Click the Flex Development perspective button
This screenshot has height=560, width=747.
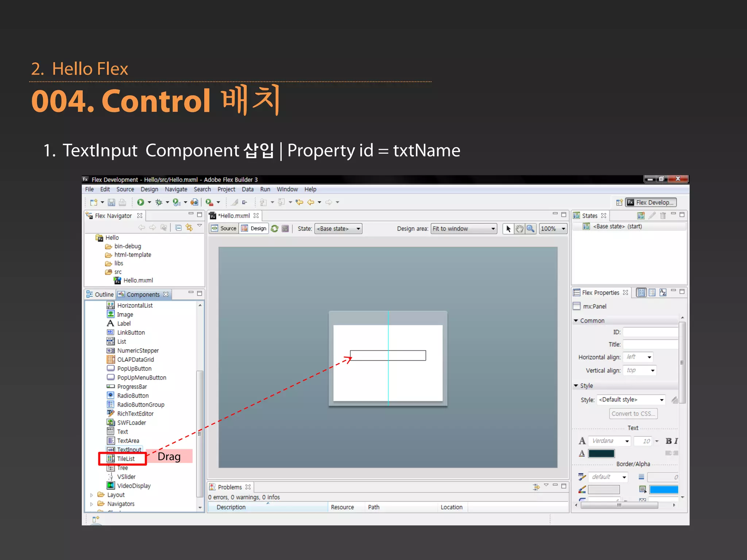tap(651, 202)
